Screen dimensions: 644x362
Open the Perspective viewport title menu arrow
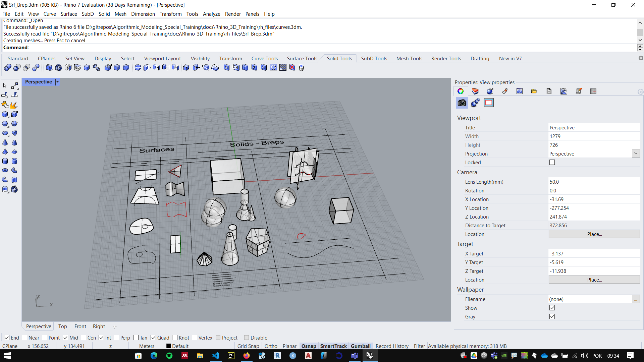point(57,82)
